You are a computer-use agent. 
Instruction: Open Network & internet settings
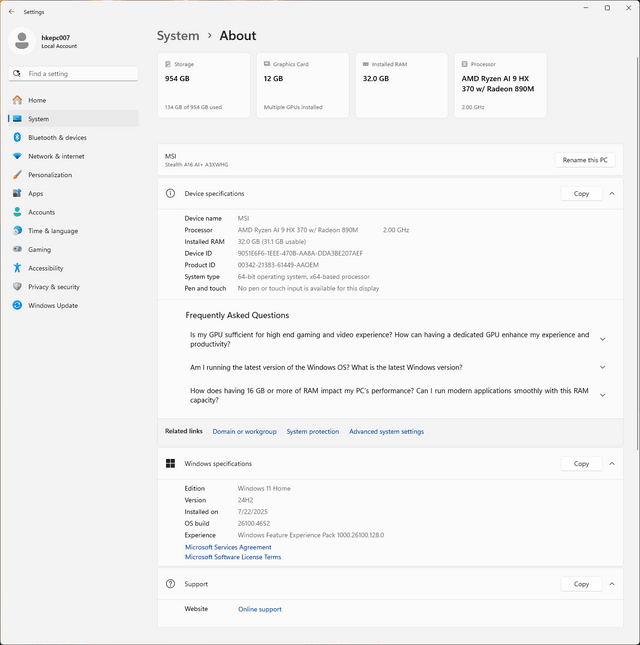pyautogui.click(x=74, y=156)
